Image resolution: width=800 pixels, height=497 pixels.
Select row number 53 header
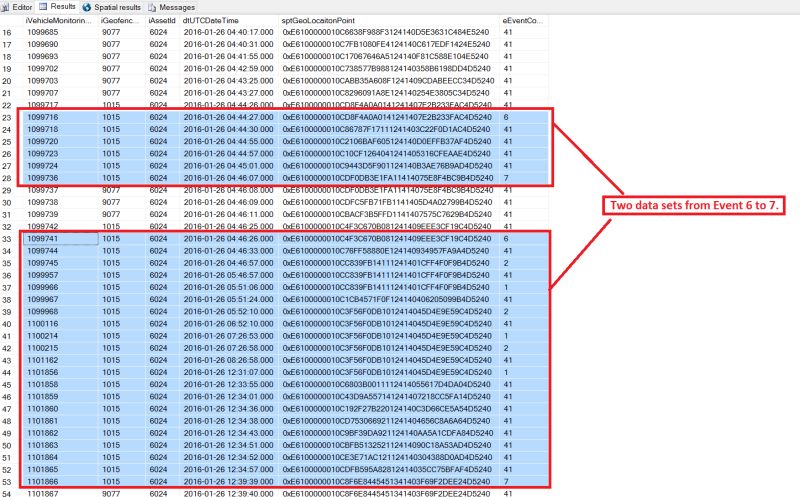click(x=7, y=482)
